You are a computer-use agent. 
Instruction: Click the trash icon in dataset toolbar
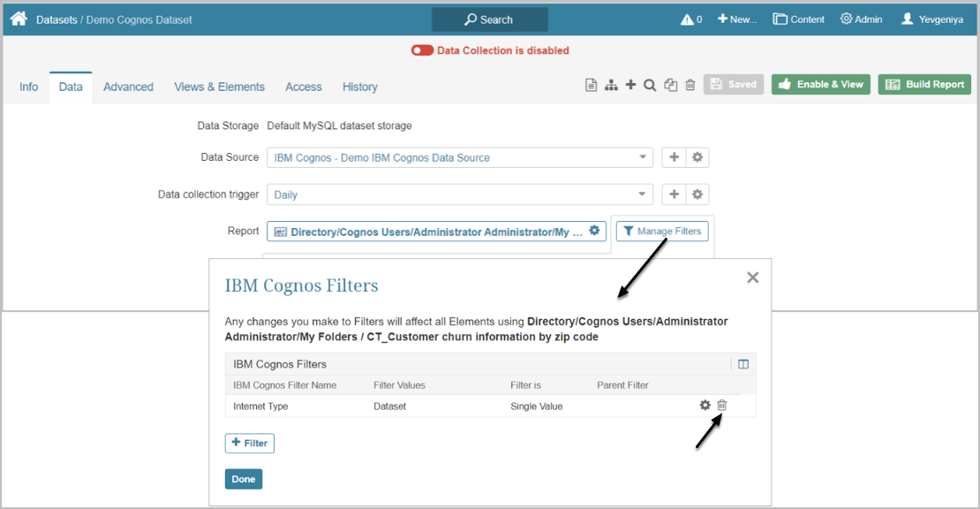(x=690, y=85)
